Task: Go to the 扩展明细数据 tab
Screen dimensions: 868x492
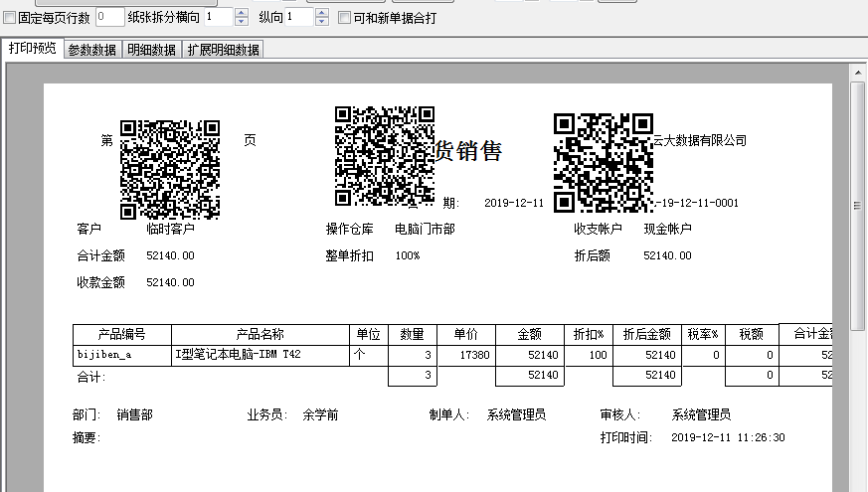Action: (224, 50)
